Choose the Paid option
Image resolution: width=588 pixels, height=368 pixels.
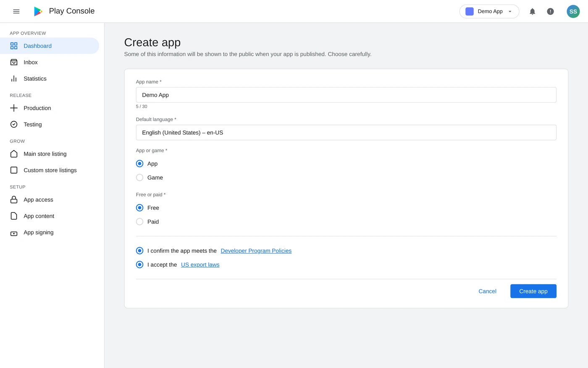tap(139, 222)
